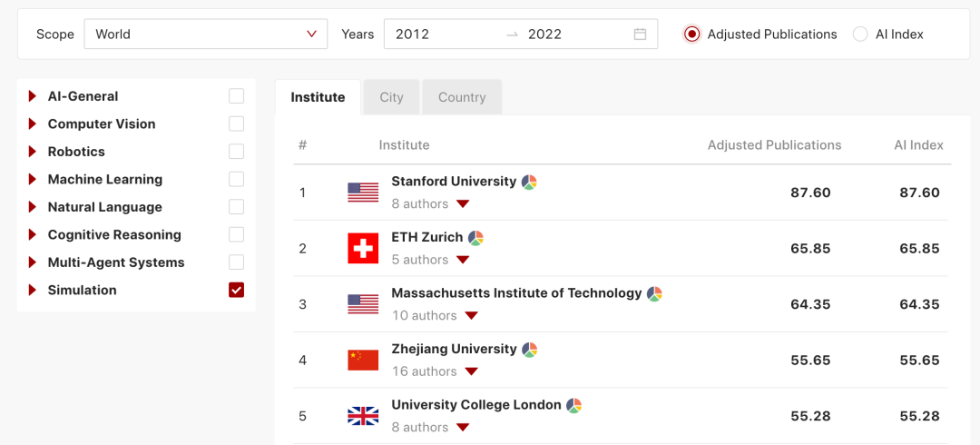Click the United States flag beside Stanford

(363, 193)
